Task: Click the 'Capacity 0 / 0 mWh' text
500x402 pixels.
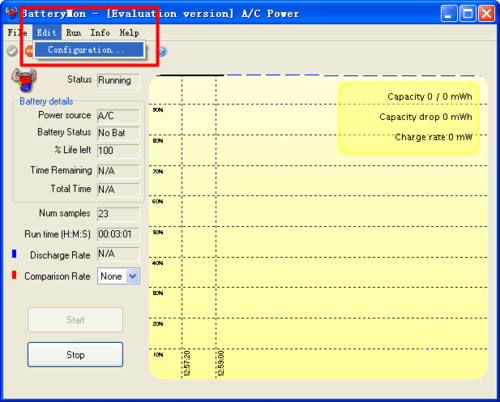Action: click(x=430, y=97)
